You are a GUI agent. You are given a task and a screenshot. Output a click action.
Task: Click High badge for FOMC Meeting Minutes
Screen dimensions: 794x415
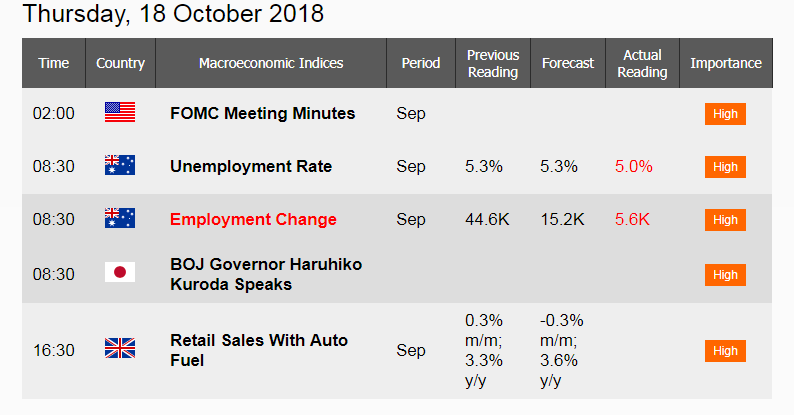[x=725, y=114]
